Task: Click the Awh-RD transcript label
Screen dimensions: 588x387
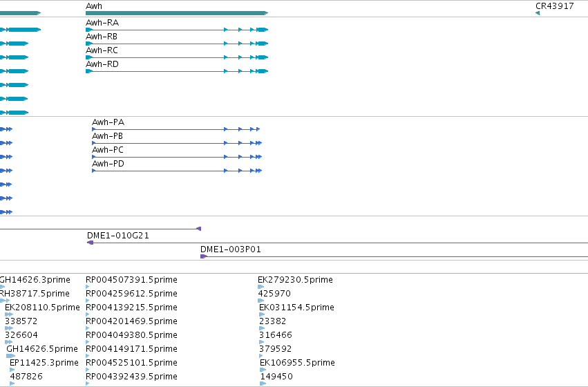Action: click(102, 64)
